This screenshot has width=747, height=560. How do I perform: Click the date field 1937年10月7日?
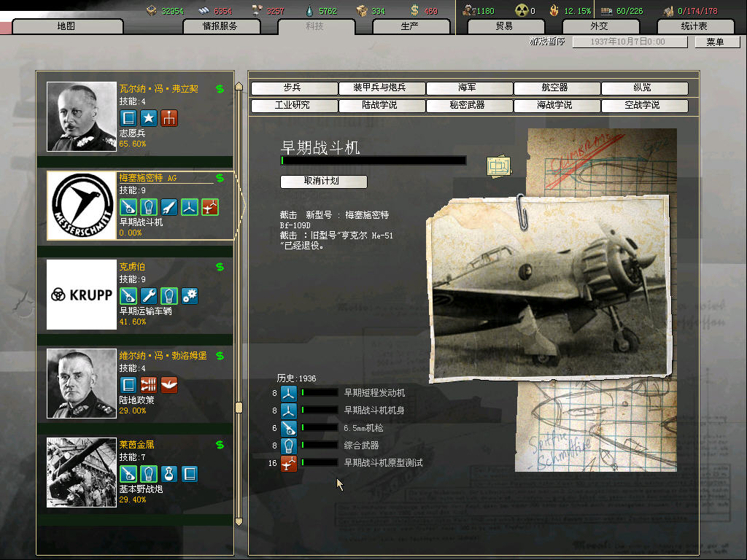click(x=630, y=42)
